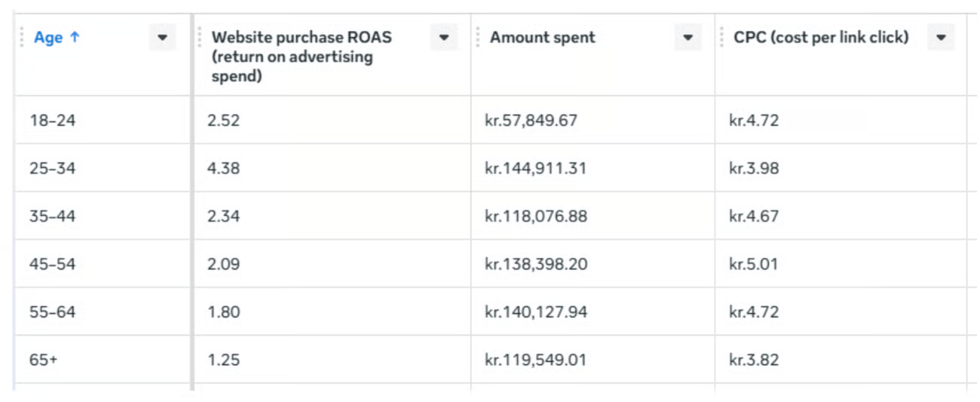This screenshot has height=402, width=980.
Task: Open the Age column dropdown arrow
Action: click(162, 38)
